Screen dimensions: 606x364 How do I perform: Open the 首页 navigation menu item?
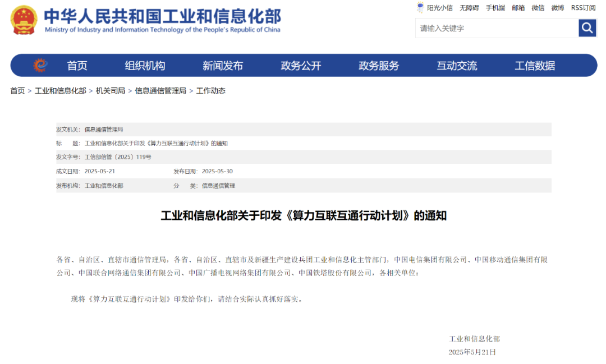77,66
